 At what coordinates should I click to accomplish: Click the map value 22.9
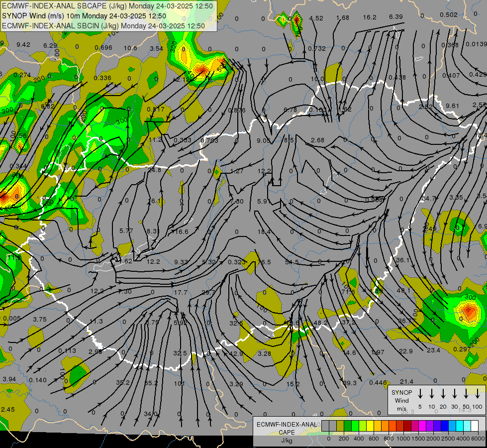point(405,351)
